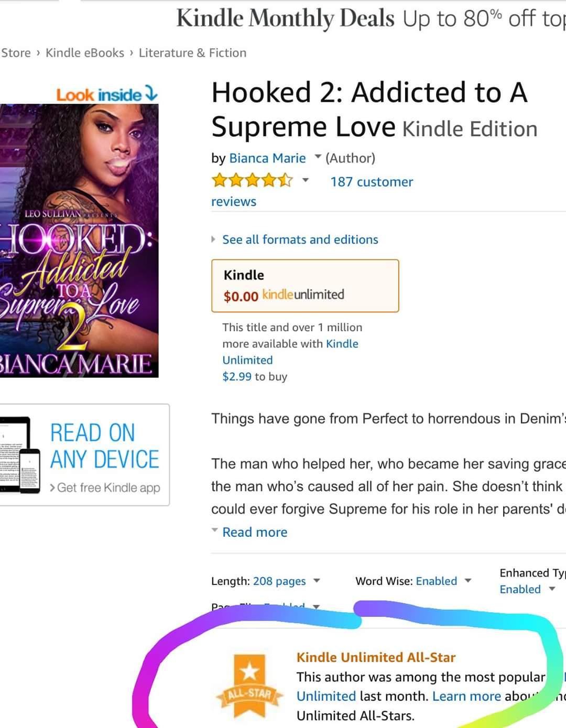
Task: Expand the author dropdown beside Bianca Marie
Action: 318,157
